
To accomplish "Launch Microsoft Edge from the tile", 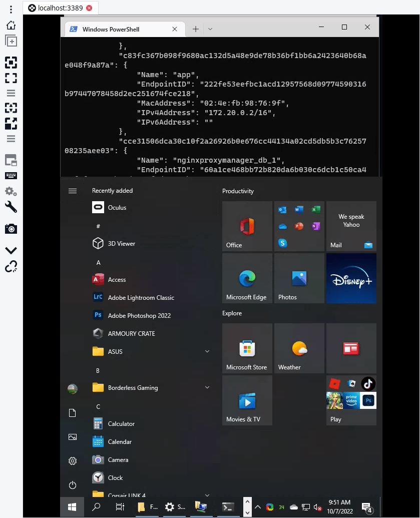I will click(x=247, y=278).
